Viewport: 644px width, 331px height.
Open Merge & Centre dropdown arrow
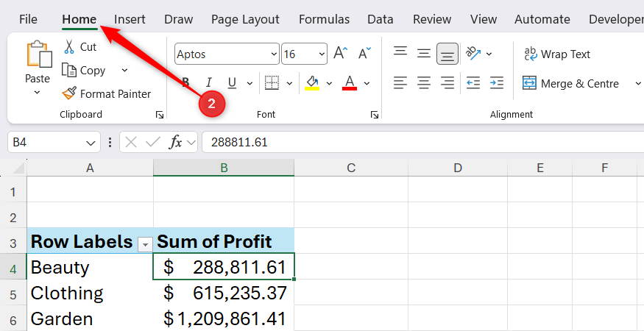(637, 84)
